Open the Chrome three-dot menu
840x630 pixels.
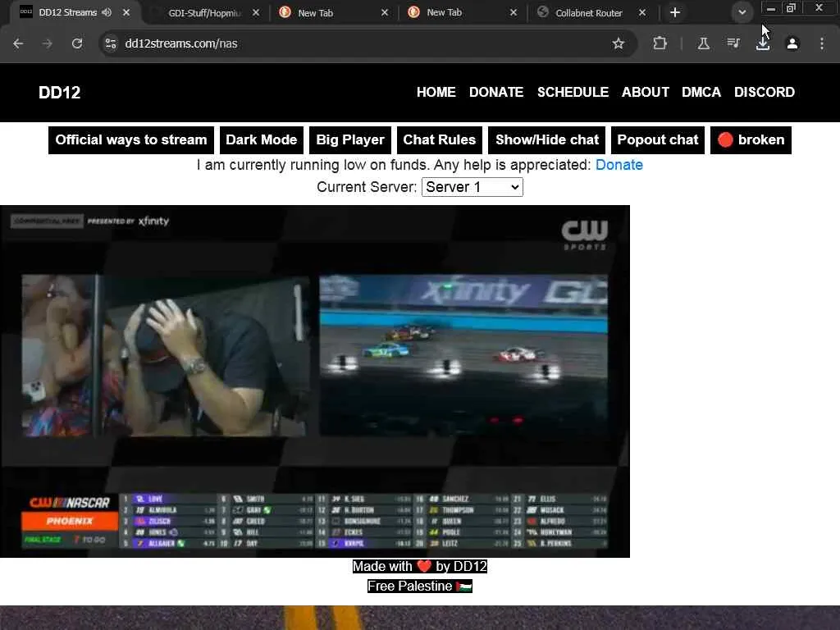(822, 43)
